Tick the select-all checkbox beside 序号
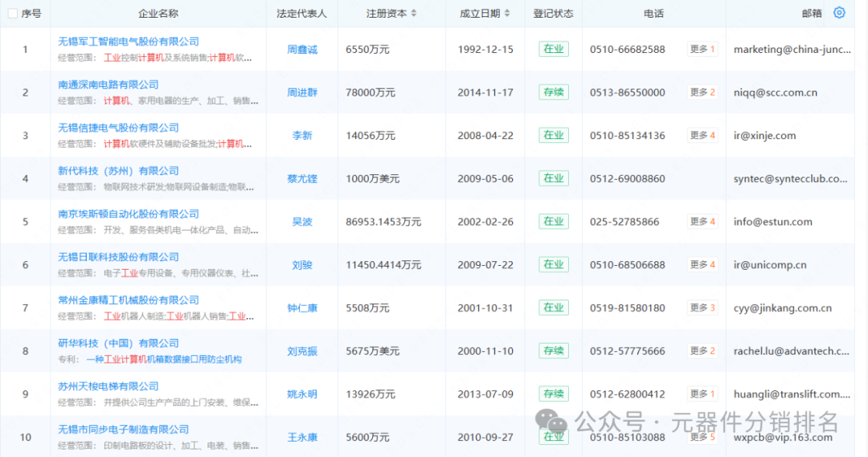Screen dimensions: 868x457 [x=13, y=14]
